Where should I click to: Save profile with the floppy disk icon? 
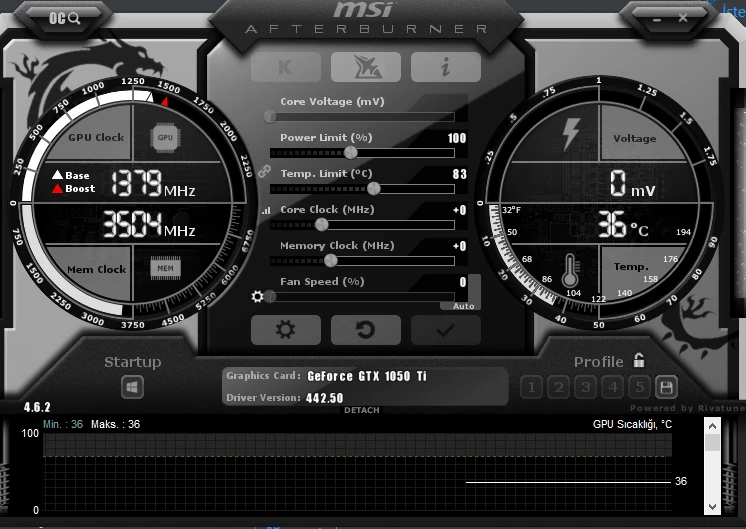point(666,387)
